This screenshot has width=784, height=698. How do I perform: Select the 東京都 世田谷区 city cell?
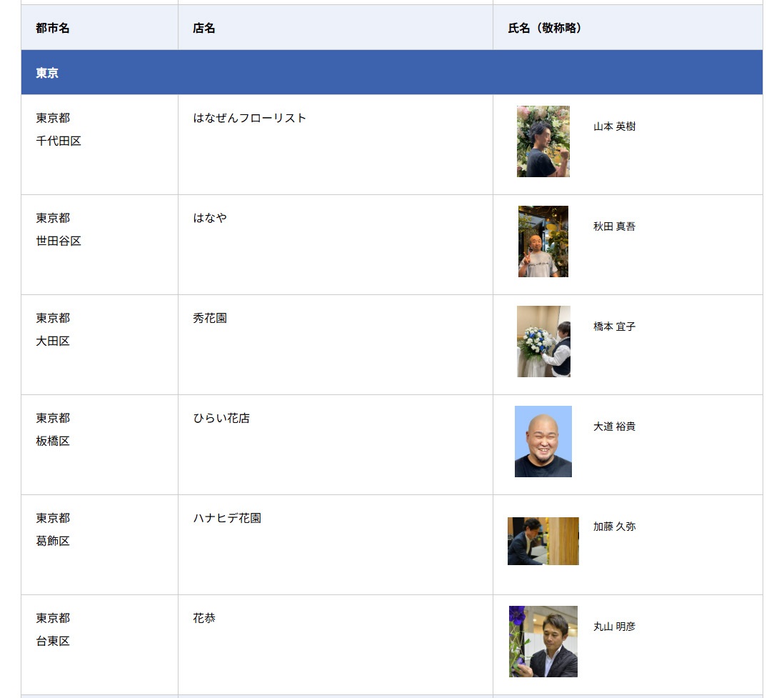(x=59, y=229)
